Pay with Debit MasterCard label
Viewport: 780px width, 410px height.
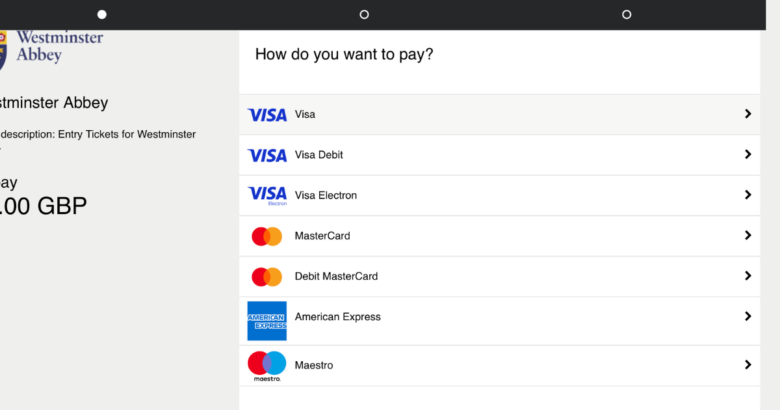336,276
